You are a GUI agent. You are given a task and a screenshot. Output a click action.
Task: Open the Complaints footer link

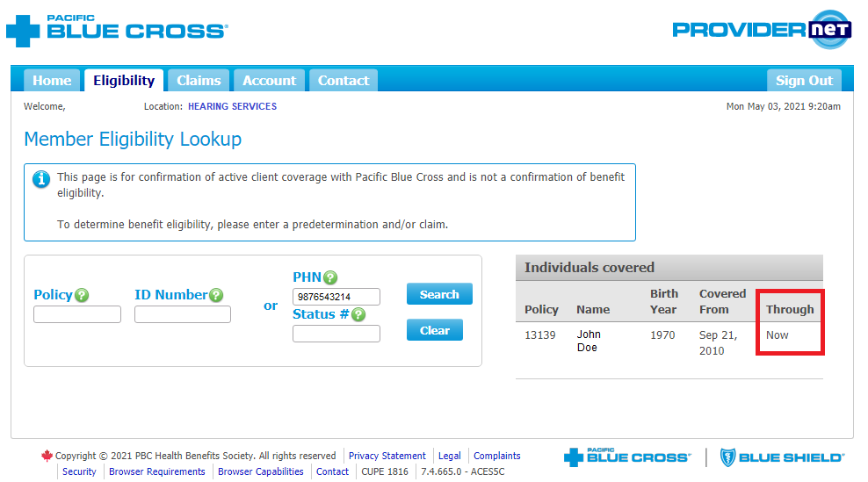pyautogui.click(x=497, y=456)
